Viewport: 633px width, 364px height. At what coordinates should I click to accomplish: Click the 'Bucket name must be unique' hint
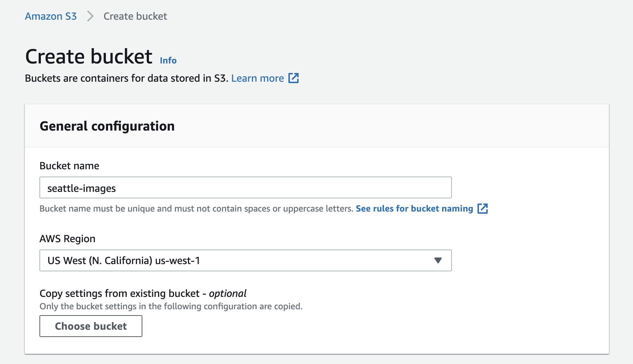(x=196, y=209)
